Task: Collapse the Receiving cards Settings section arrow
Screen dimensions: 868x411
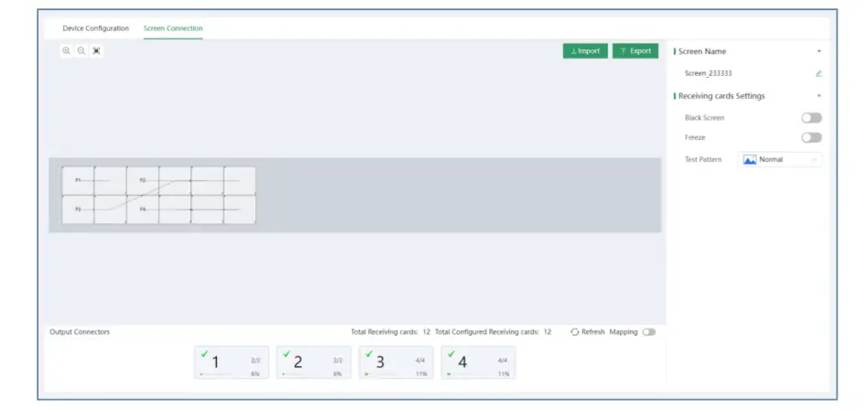Action: point(819,96)
